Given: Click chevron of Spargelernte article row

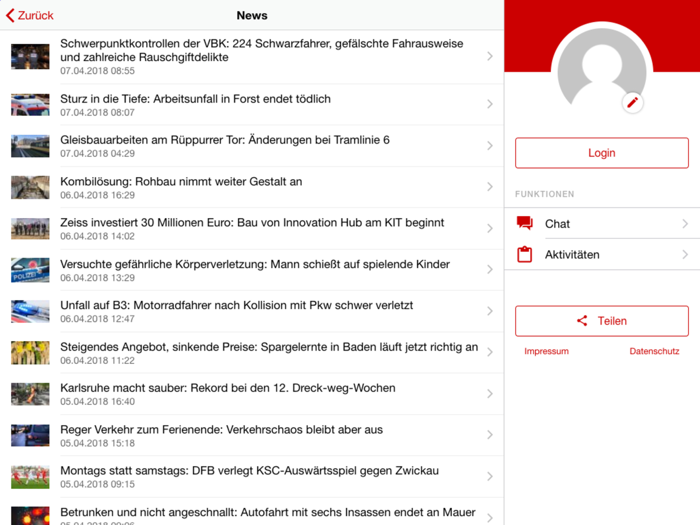Looking at the screenshot, I should pyautogui.click(x=490, y=352).
